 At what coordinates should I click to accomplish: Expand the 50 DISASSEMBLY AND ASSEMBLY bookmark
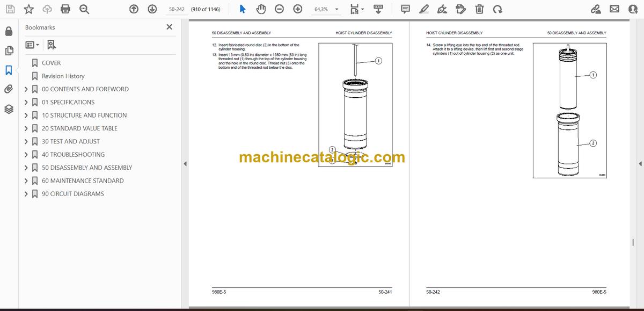coord(26,168)
